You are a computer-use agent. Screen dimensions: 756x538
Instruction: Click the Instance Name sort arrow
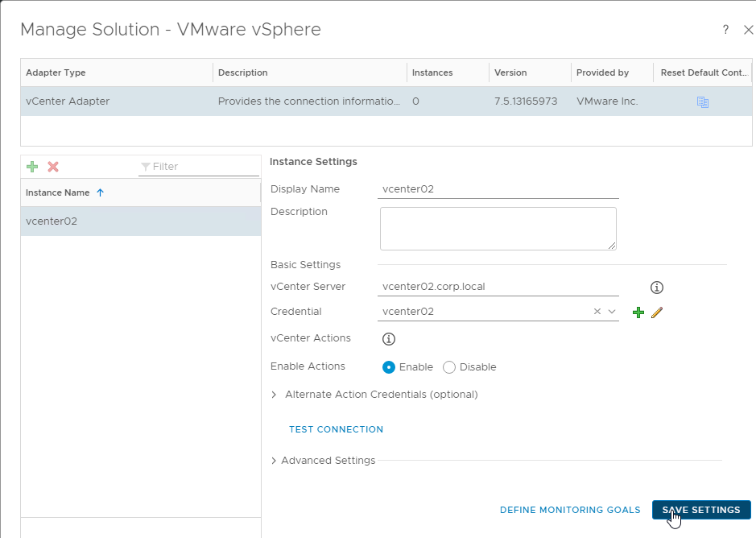tap(101, 192)
